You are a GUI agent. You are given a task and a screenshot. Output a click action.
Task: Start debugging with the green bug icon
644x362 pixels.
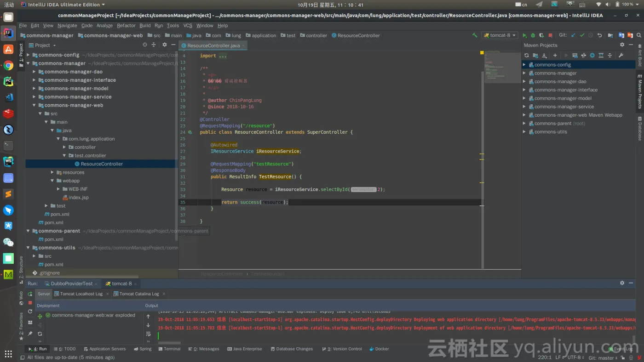pos(533,35)
